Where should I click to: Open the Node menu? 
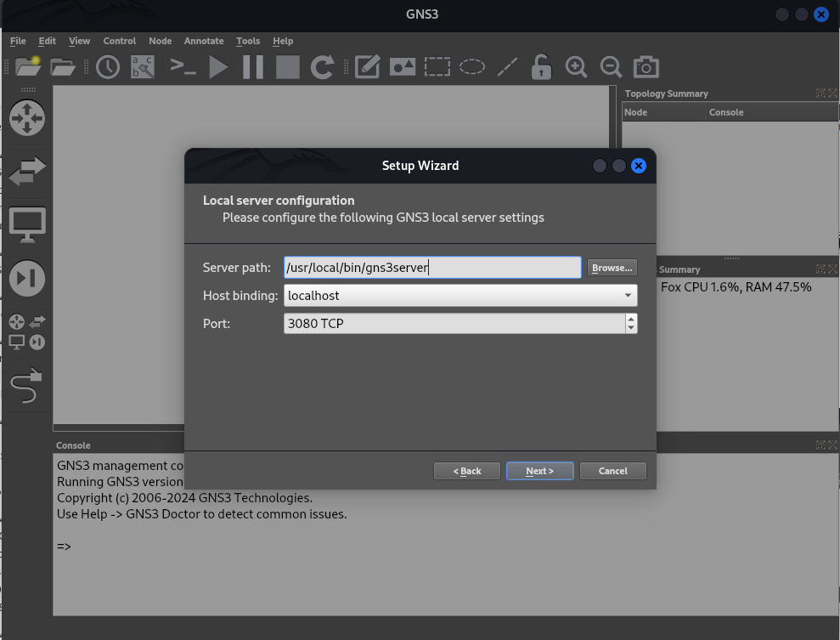[161, 41]
